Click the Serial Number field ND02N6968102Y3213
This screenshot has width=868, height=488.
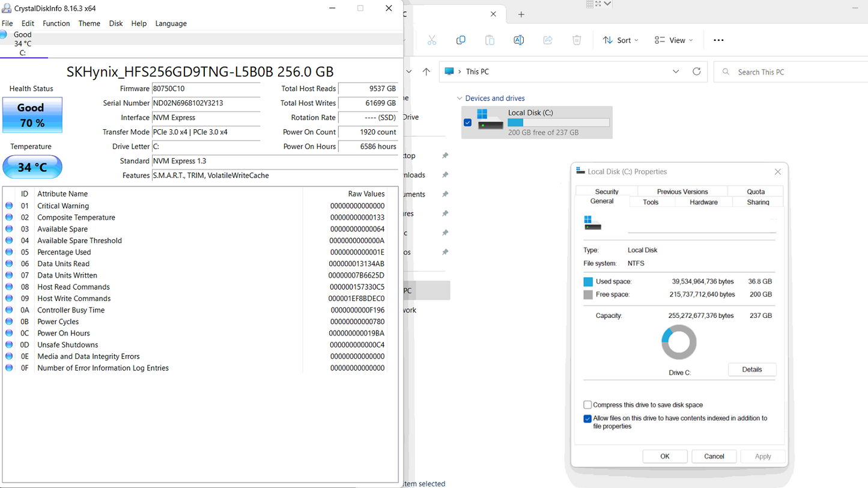point(206,103)
